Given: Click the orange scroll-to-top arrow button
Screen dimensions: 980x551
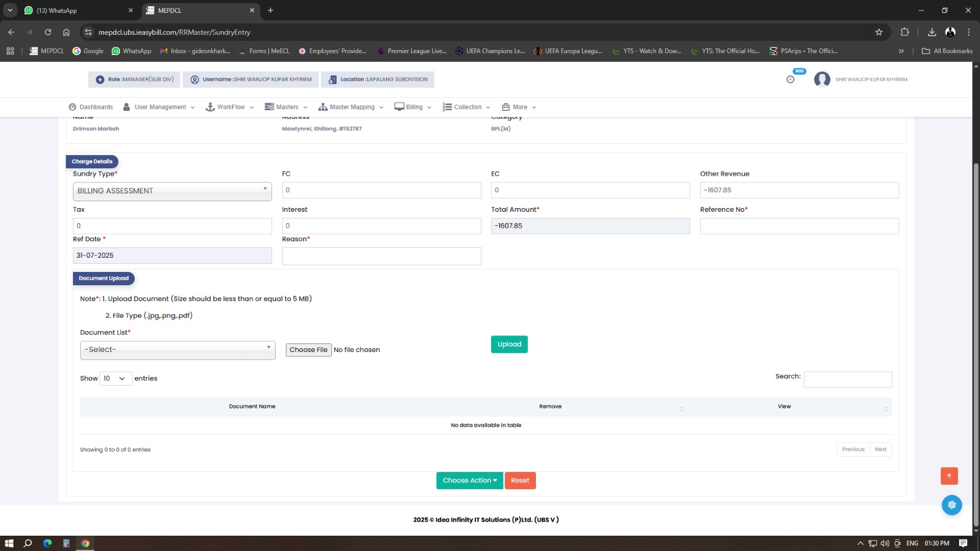Looking at the screenshot, I should point(949,476).
